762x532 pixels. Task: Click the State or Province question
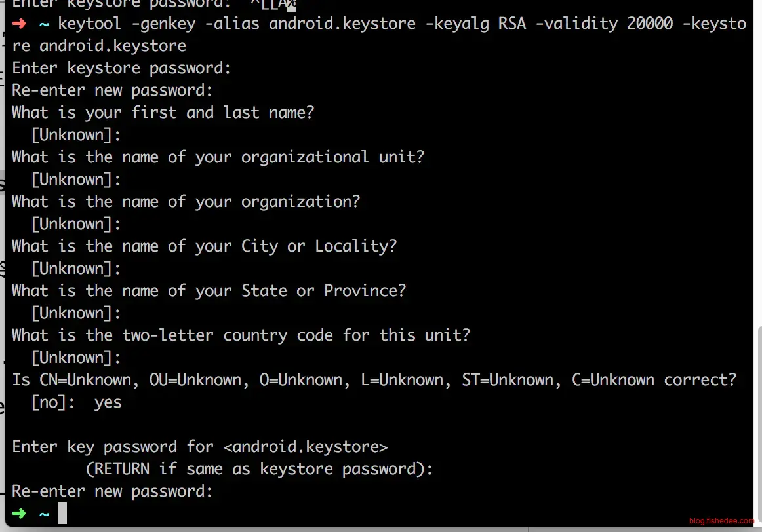coord(209,291)
